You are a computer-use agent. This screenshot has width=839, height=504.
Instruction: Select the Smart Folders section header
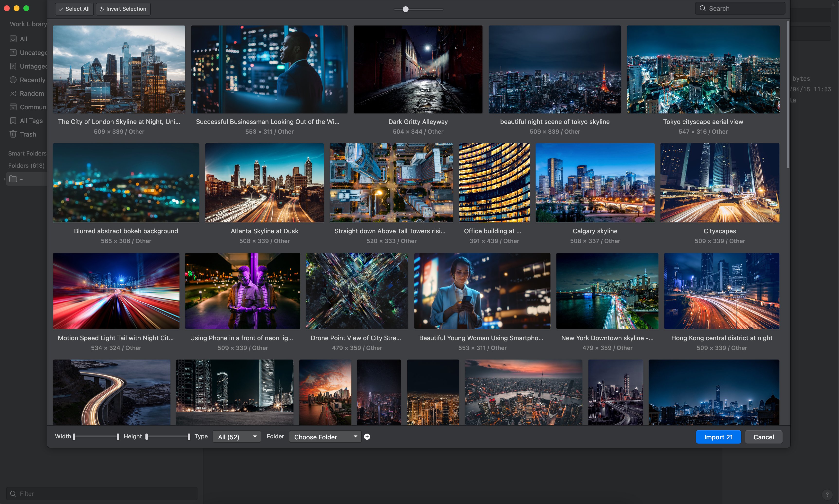point(27,154)
